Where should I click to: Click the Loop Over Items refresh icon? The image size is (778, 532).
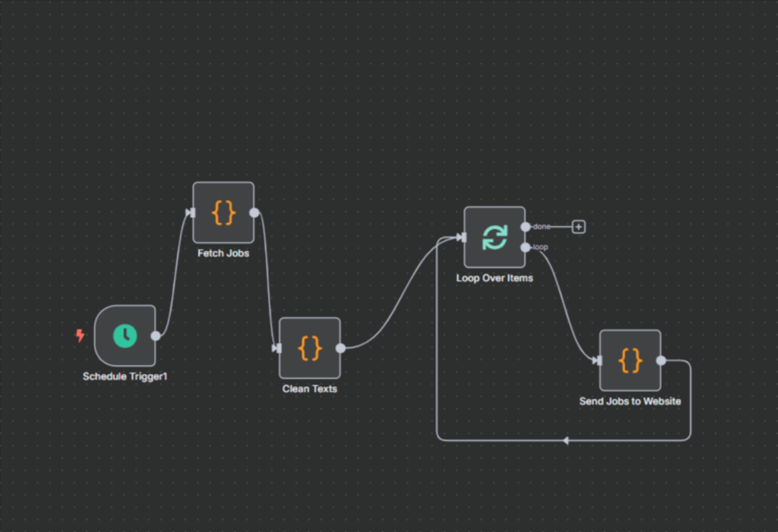tap(495, 237)
